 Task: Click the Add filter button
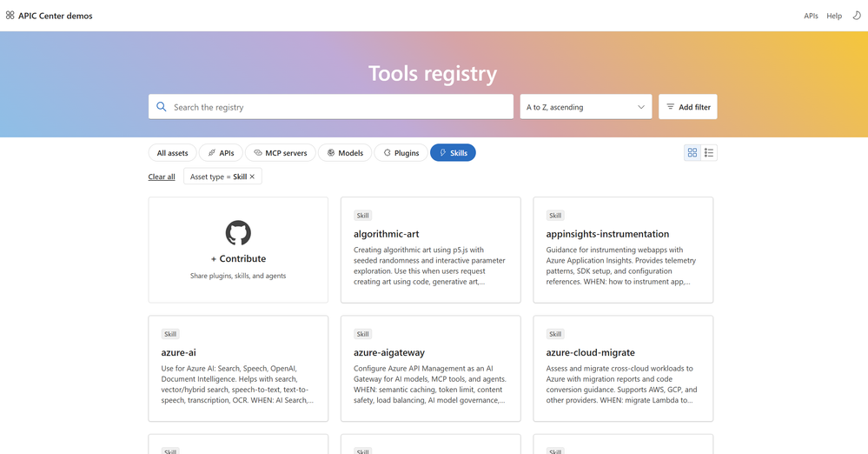(x=687, y=107)
